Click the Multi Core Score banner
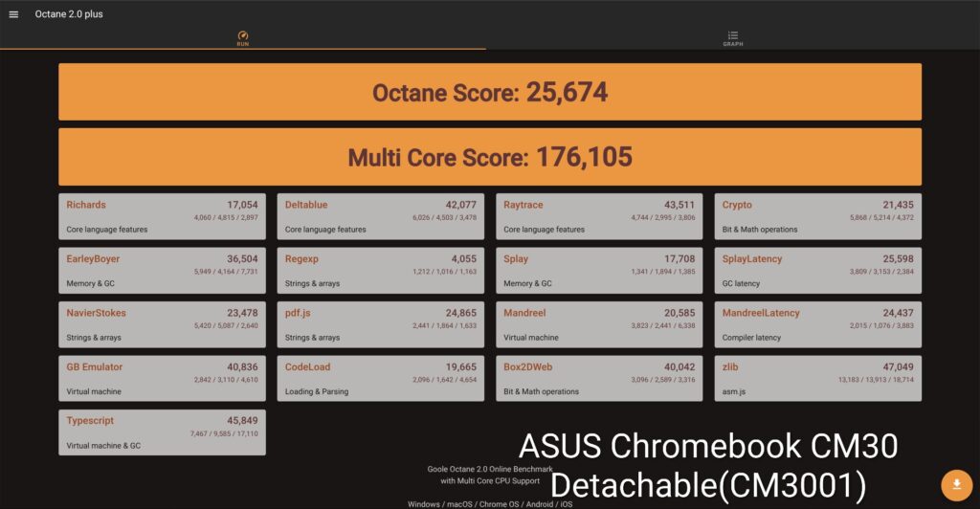980x509 pixels. pos(489,157)
